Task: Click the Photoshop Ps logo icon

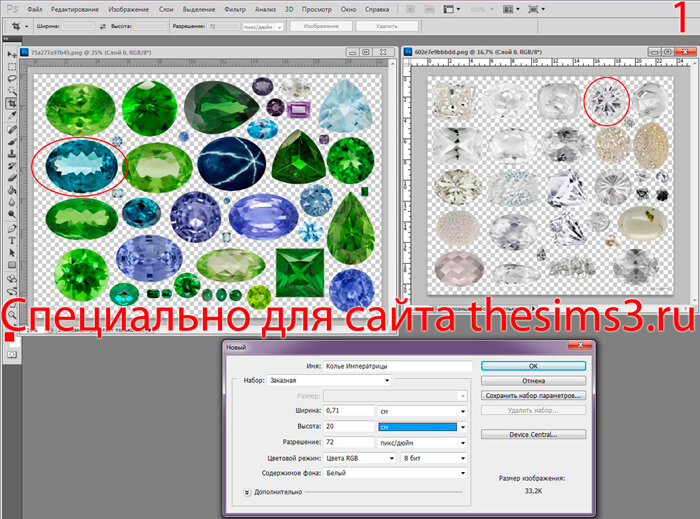Action: point(12,8)
